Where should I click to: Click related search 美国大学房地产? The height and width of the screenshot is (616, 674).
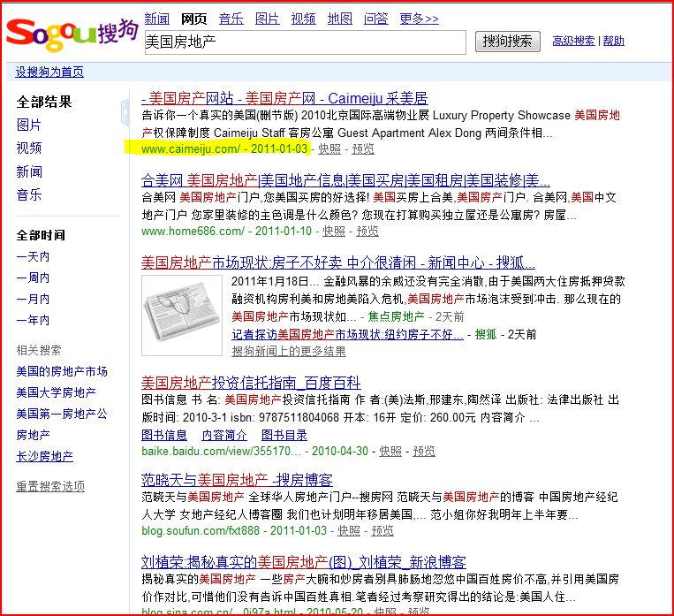[56, 392]
